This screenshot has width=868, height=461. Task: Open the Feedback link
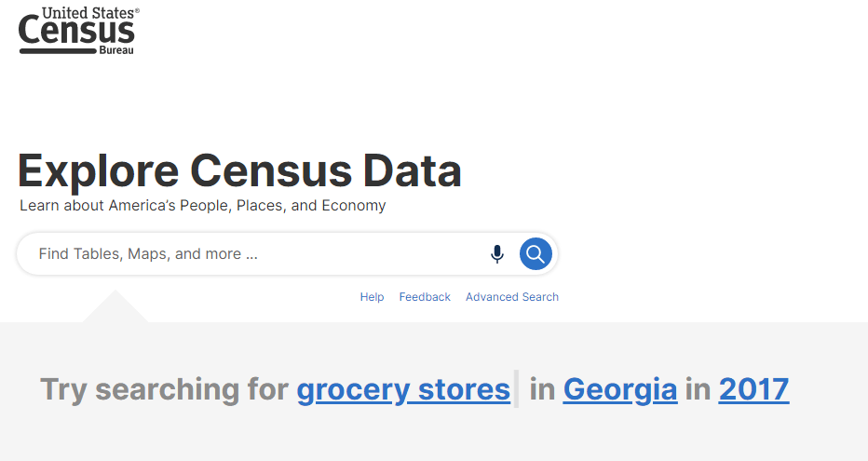point(425,297)
